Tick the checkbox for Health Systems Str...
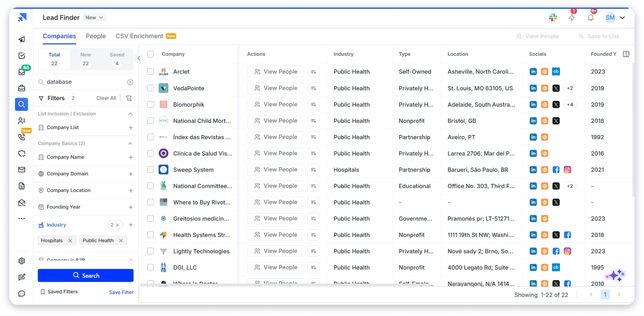 [150, 235]
